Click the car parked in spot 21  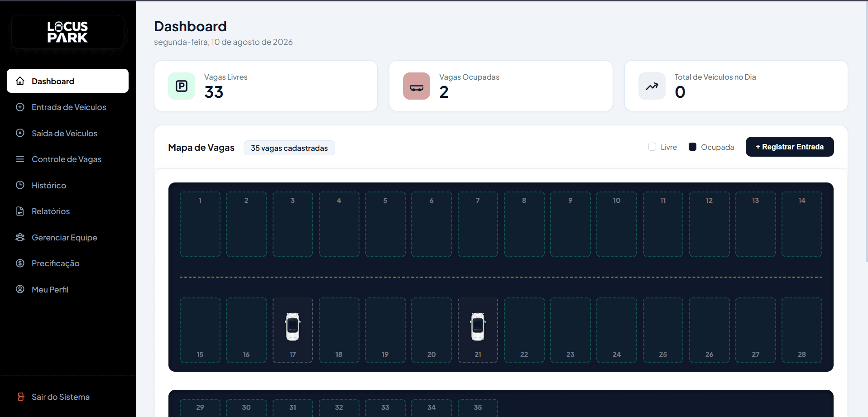point(478,326)
